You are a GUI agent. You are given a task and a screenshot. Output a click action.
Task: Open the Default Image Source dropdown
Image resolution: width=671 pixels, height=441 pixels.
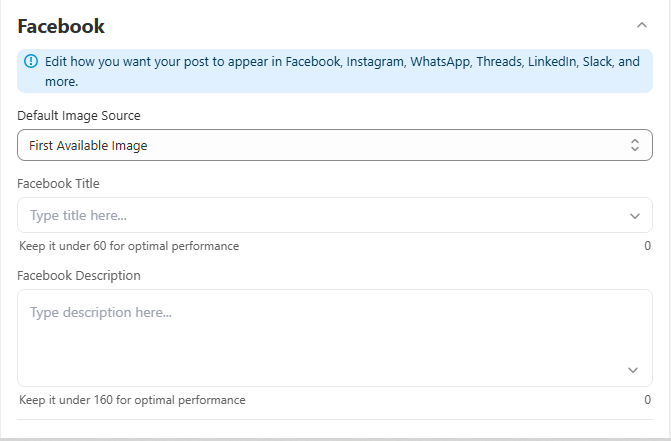point(335,145)
